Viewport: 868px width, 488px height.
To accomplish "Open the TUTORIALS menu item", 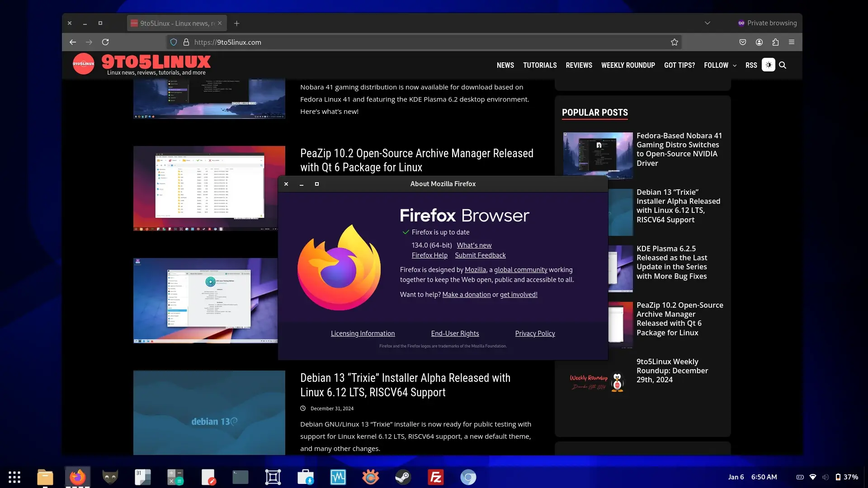I will 540,65.
